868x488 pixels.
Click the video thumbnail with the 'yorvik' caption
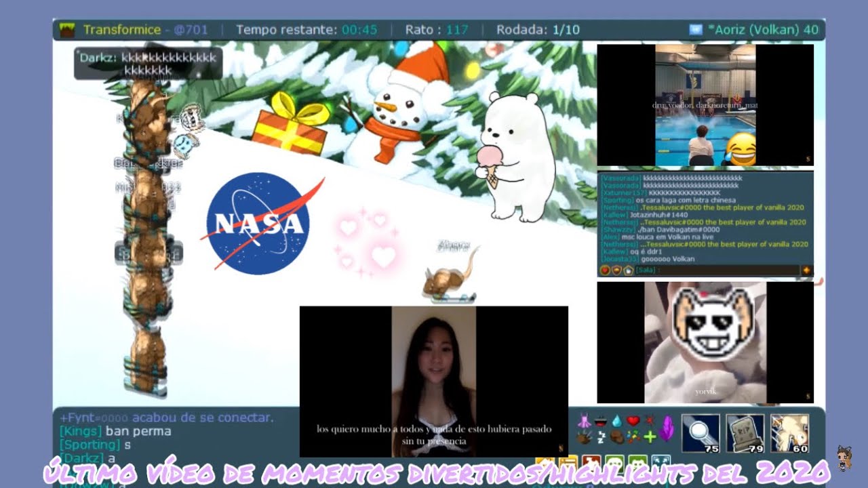click(x=705, y=342)
